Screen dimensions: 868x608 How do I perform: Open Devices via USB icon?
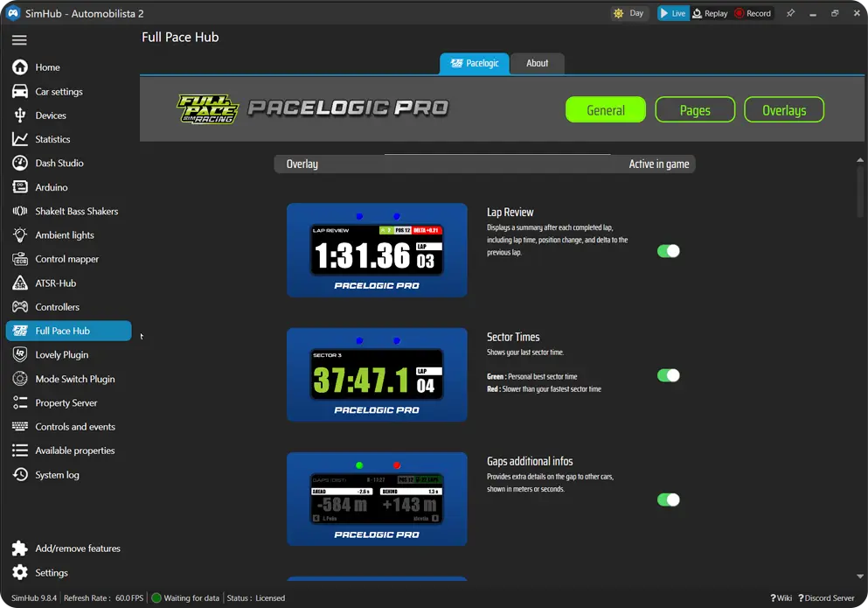pyautogui.click(x=20, y=115)
